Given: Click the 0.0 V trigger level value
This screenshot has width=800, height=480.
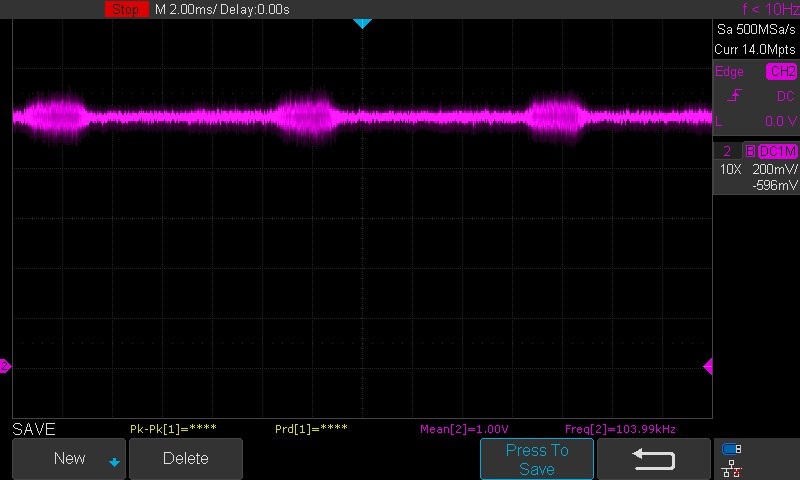Looking at the screenshot, I should pos(781,121).
